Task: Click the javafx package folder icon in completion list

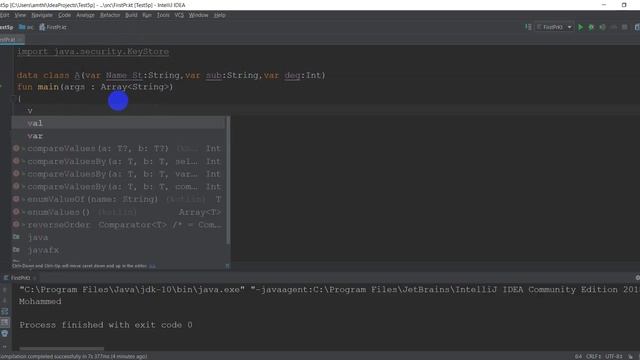Action: (16, 250)
